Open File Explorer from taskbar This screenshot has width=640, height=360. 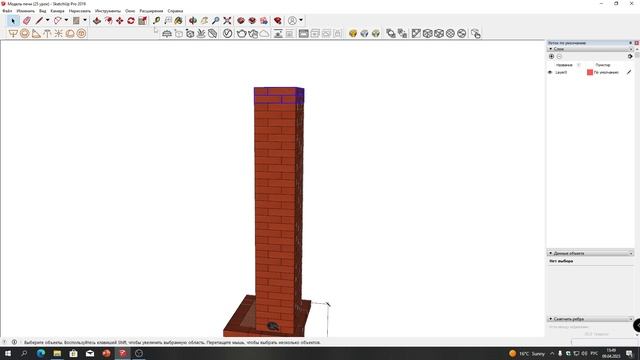pyautogui.click(x=57, y=353)
